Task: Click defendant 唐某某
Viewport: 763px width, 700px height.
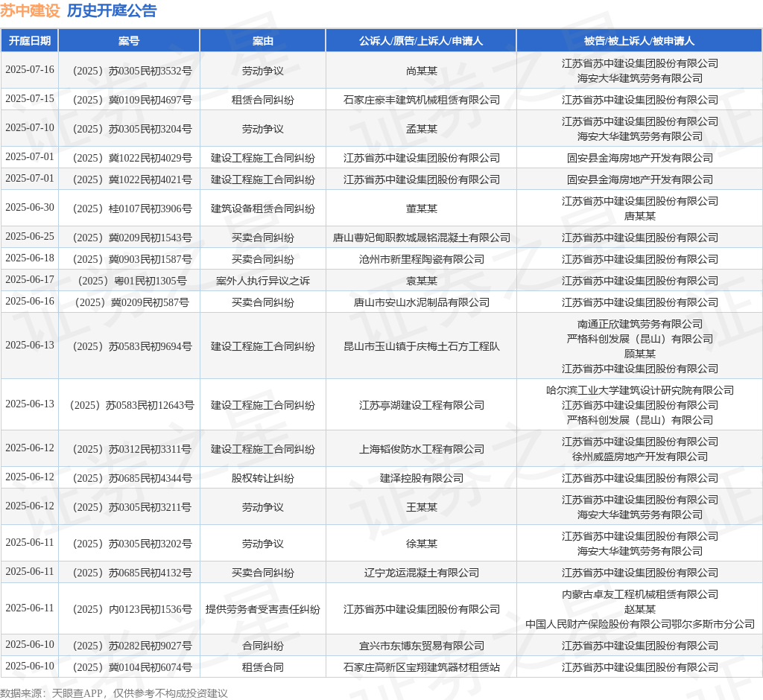Action: tap(639, 216)
